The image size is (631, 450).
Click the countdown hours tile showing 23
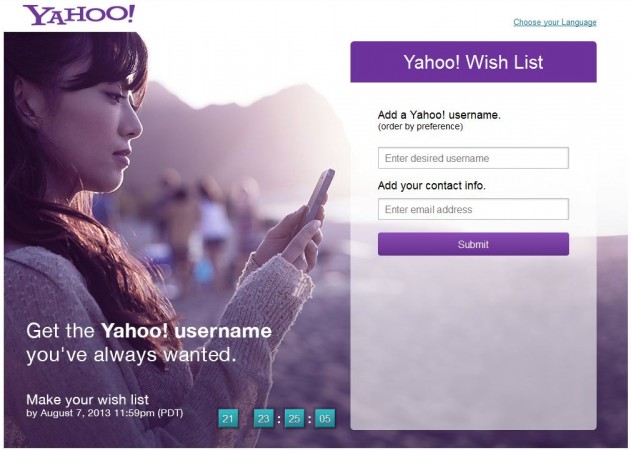[x=264, y=419]
